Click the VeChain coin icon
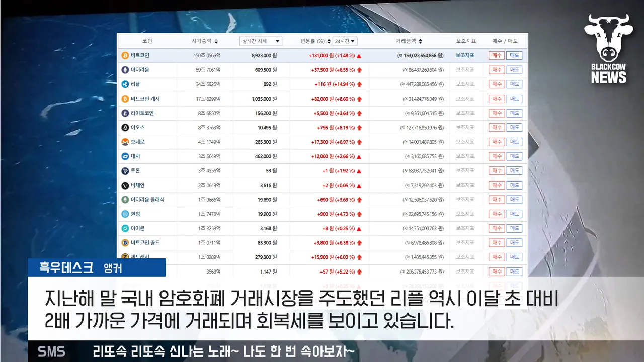 point(125,186)
